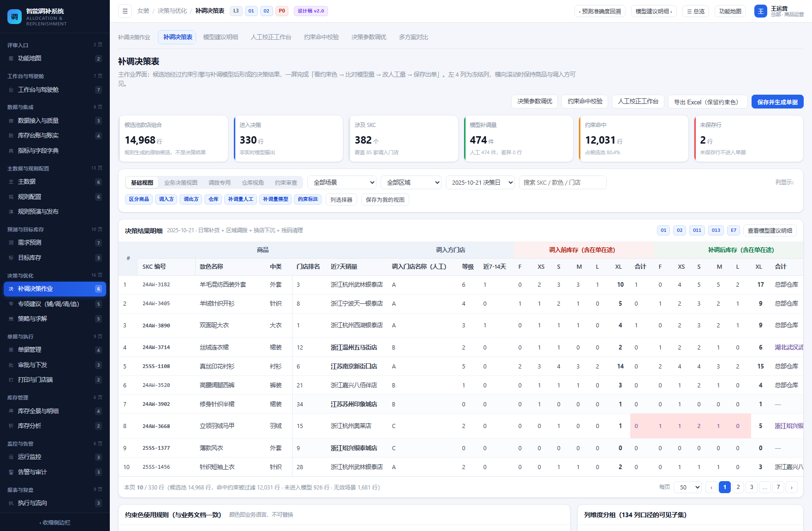Image resolution: width=812 pixels, height=531 pixels.
Task: Collapse the sidebar via 收缩侧边栏
Action: 55,523
